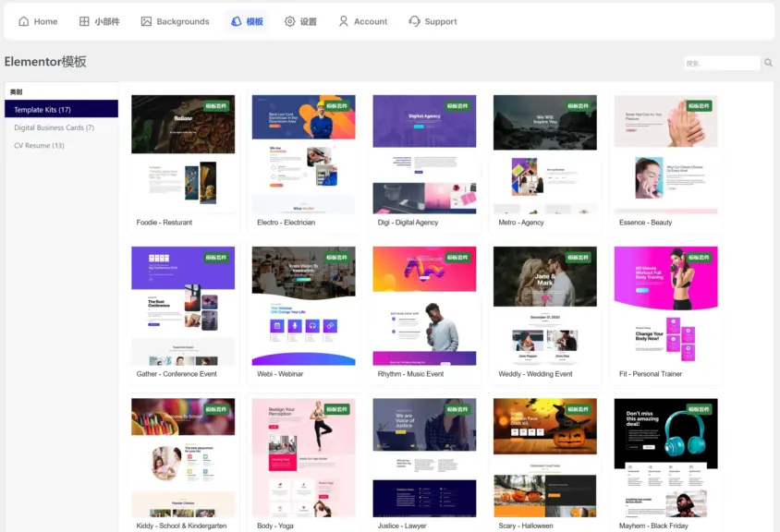Open the Electro - Electrician template
780x532 pixels.
[303, 157]
